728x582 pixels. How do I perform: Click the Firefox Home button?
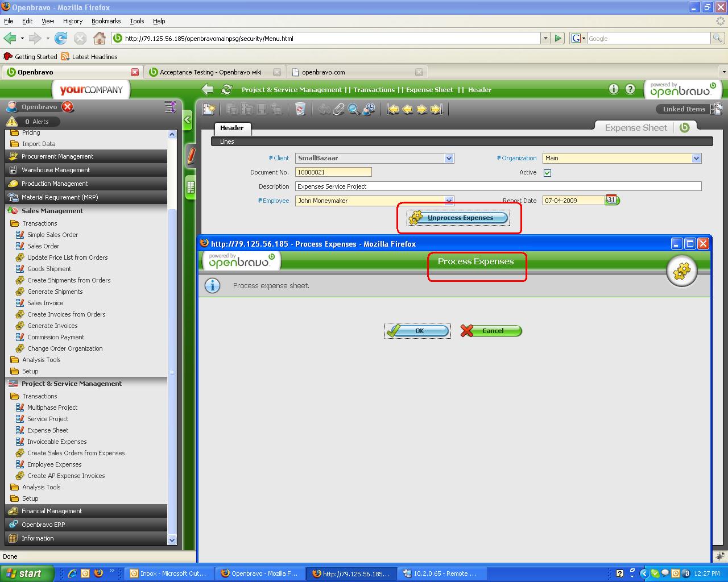(100, 38)
